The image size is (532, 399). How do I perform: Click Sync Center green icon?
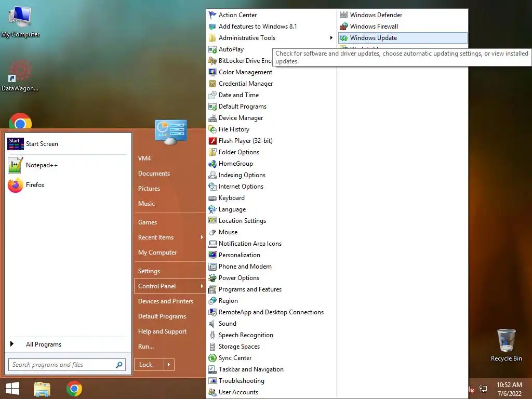pyautogui.click(x=212, y=358)
